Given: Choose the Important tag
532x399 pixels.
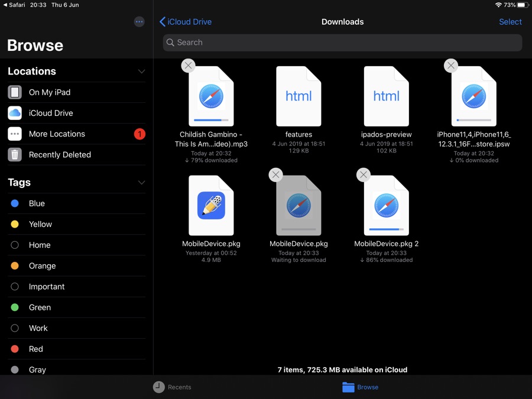Looking at the screenshot, I should (77, 286).
